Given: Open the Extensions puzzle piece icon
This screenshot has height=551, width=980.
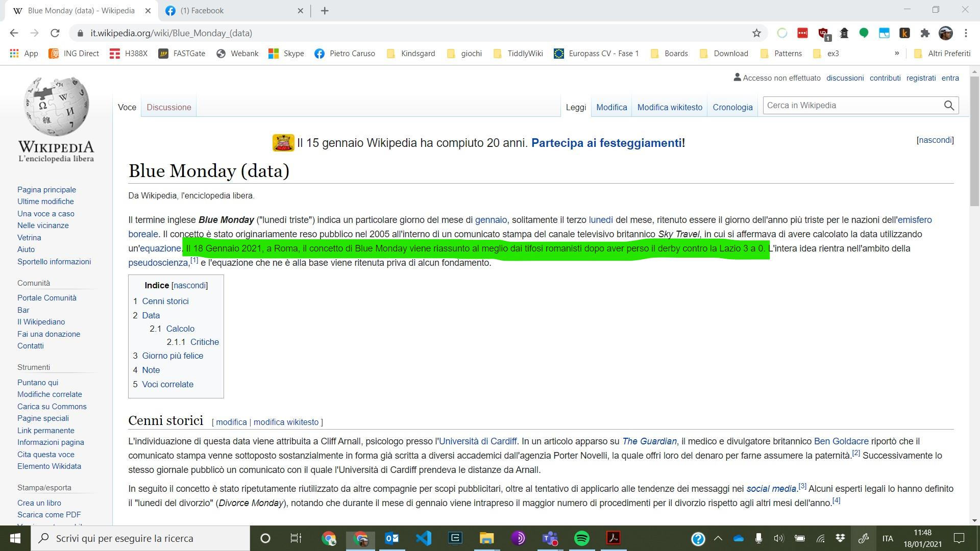Looking at the screenshot, I should pyautogui.click(x=925, y=33).
